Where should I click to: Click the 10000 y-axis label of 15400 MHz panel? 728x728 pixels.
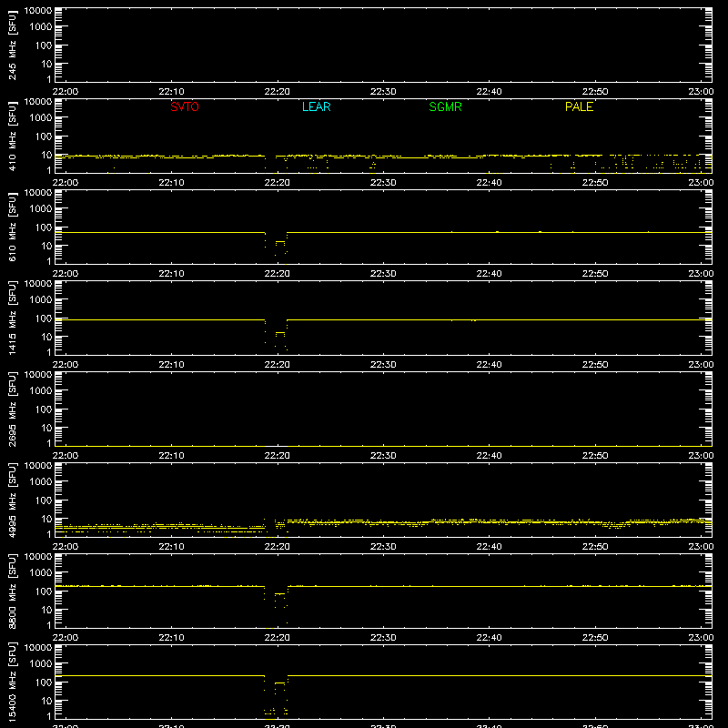(x=38, y=648)
